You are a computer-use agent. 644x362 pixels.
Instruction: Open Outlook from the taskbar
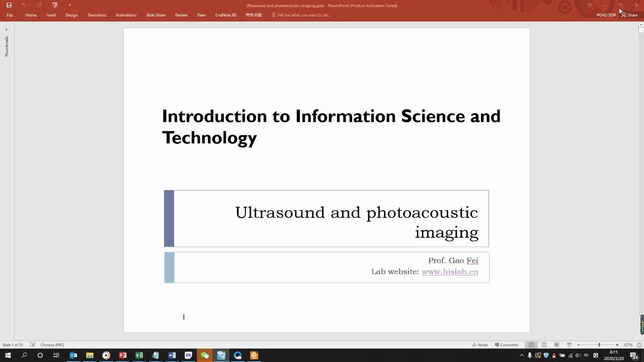(73, 355)
